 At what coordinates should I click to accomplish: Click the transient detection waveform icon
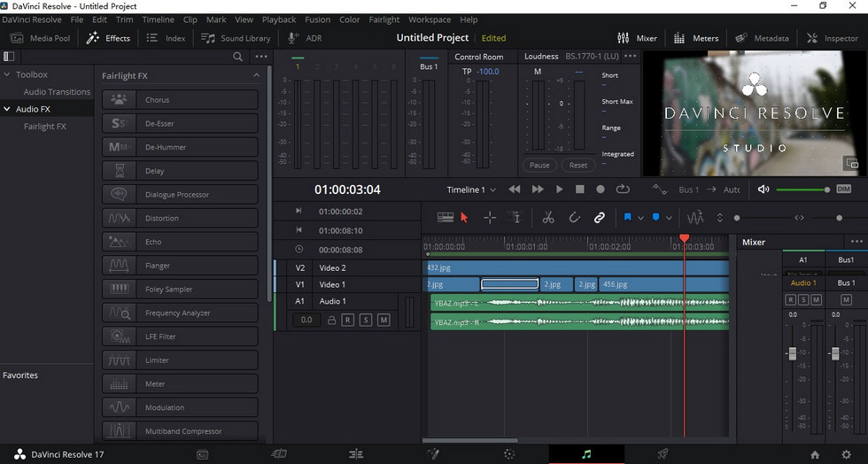click(x=695, y=218)
